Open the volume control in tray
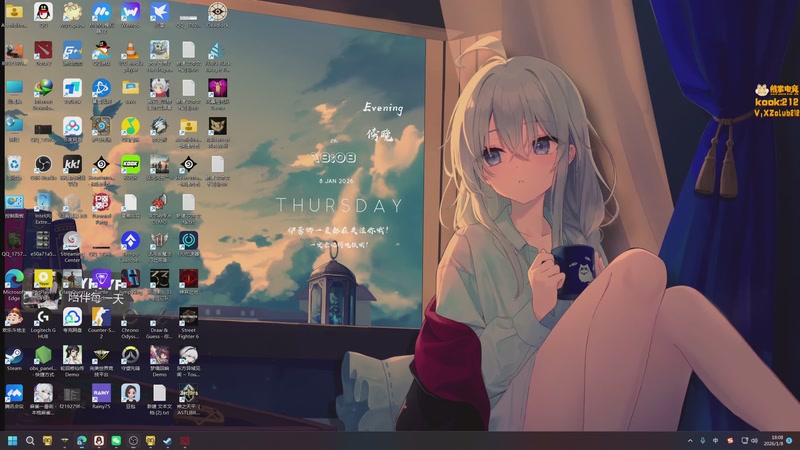Image resolution: width=800 pixels, height=450 pixels. [754, 440]
